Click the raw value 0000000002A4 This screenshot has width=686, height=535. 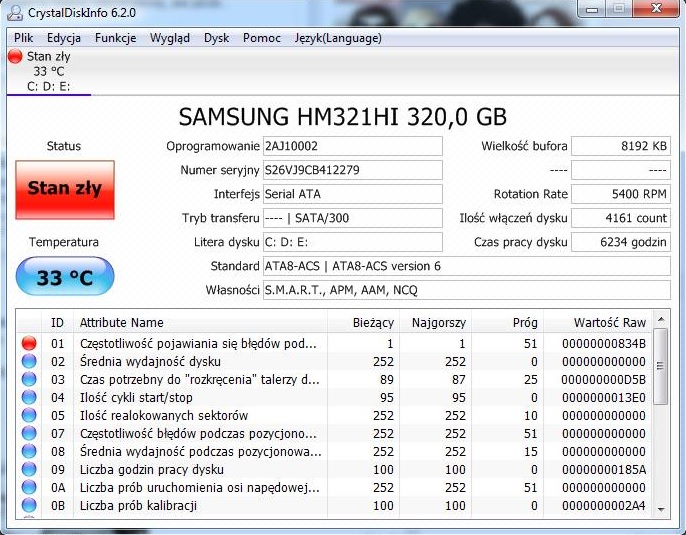tap(604, 505)
